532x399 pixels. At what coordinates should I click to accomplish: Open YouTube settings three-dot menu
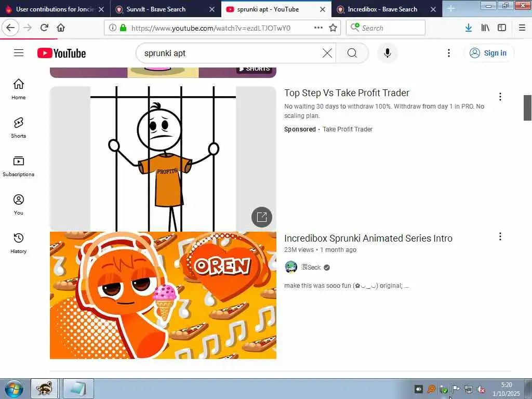coord(449,53)
